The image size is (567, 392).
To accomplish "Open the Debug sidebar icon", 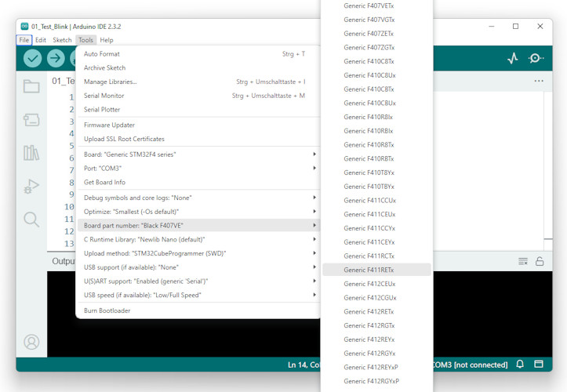I will pyautogui.click(x=31, y=187).
